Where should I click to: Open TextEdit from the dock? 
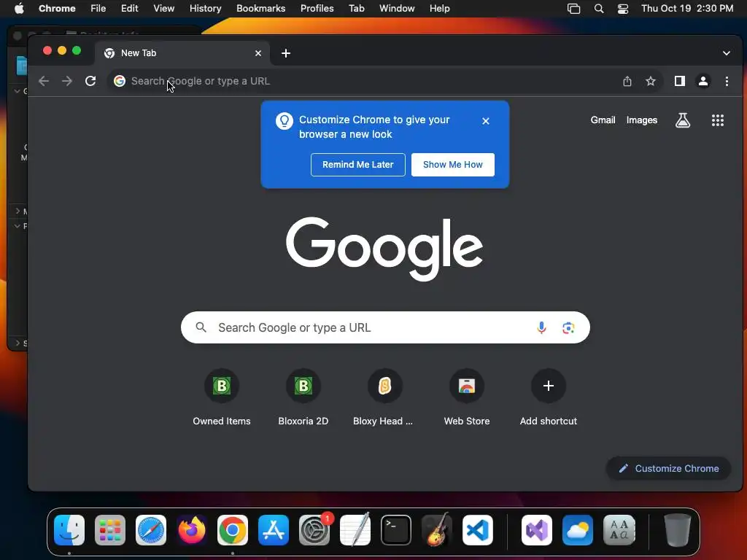pyautogui.click(x=355, y=530)
